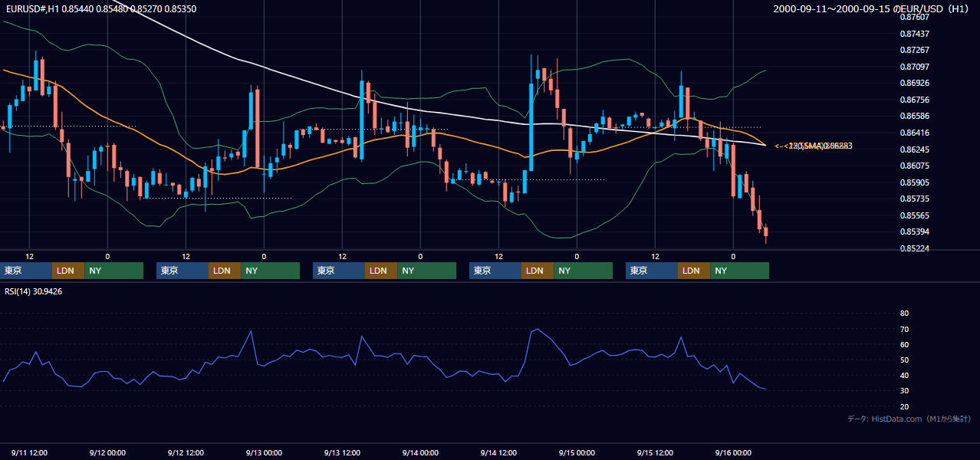Select the NY session block for 9/14

[x=583, y=271]
